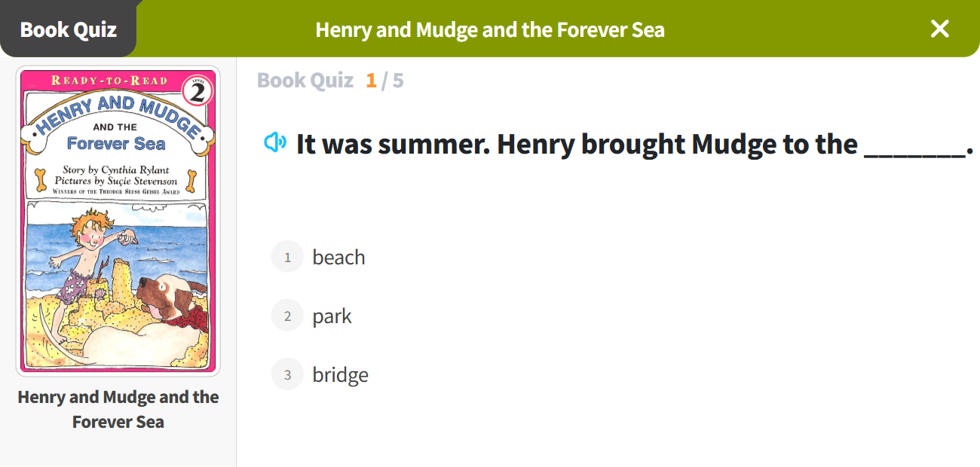Click the book title caption below the cover

118,409
